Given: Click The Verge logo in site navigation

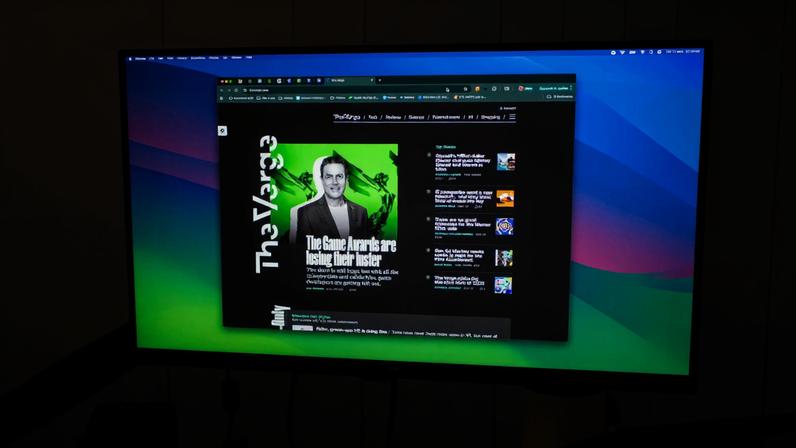Looking at the screenshot, I should click(347, 117).
